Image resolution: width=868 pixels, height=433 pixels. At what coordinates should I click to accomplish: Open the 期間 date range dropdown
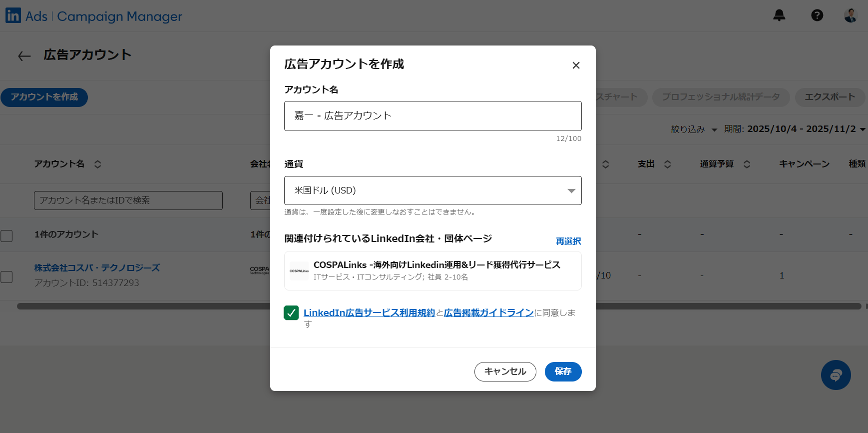click(794, 129)
